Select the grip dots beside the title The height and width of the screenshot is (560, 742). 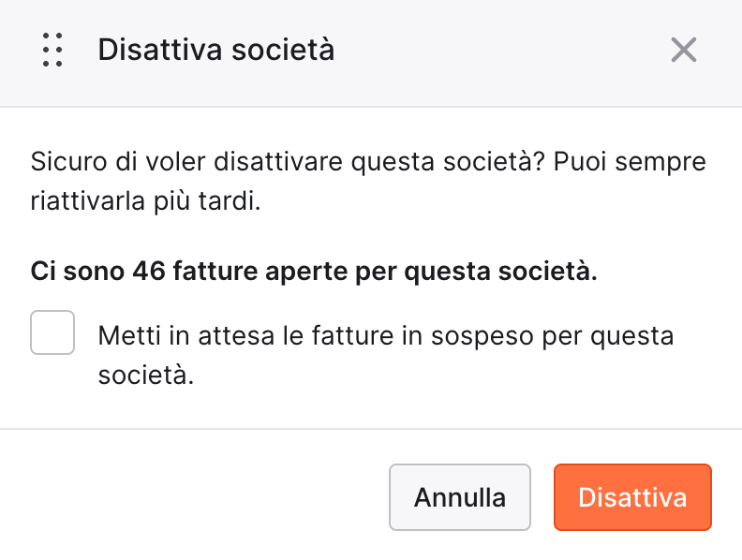tap(52, 50)
